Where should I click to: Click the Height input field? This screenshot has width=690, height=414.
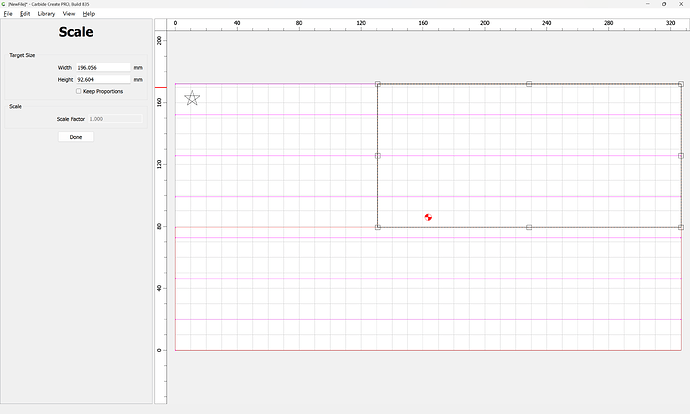pyautogui.click(x=103, y=79)
